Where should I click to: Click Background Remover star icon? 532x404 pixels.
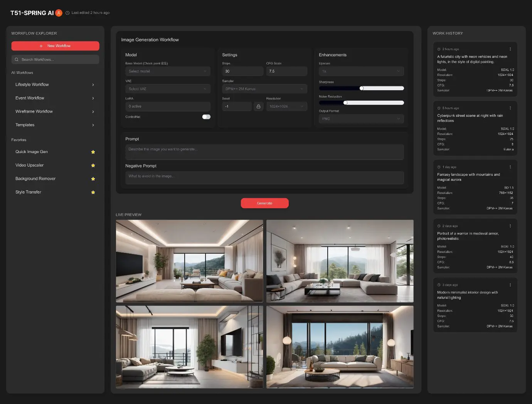(x=93, y=179)
